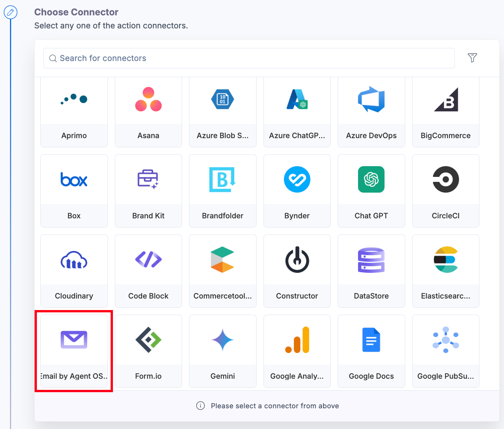Choose the Google Docs connector
Screen dimensions: 504x429
pyautogui.click(x=371, y=351)
